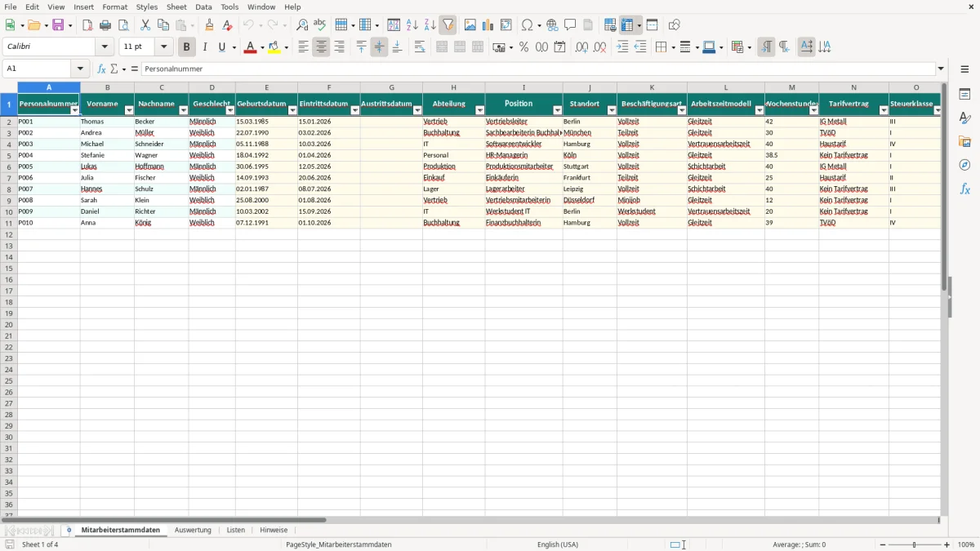The height and width of the screenshot is (551, 980).
Task: Open the Font Color dropdown arrow
Action: [261, 47]
